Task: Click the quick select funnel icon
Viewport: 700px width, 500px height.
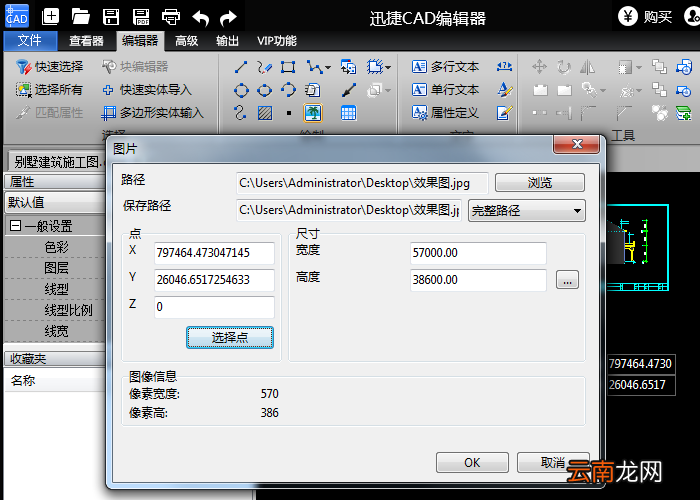Action: point(23,67)
